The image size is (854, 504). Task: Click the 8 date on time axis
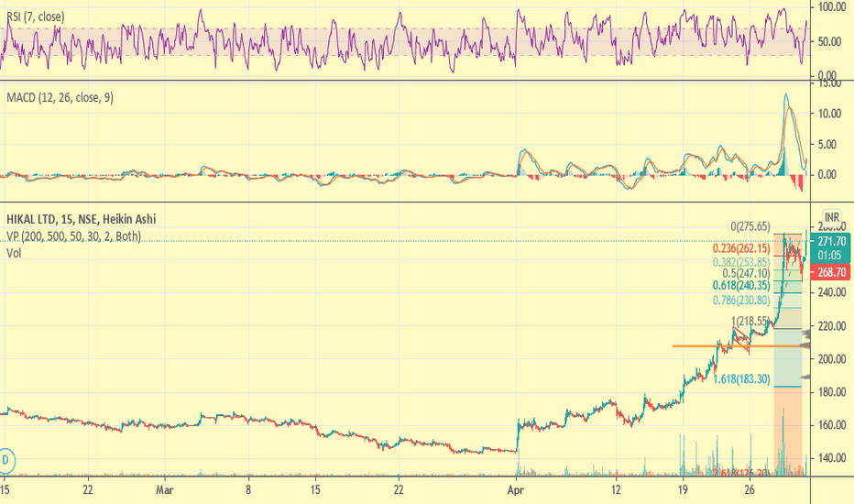[x=248, y=490]
